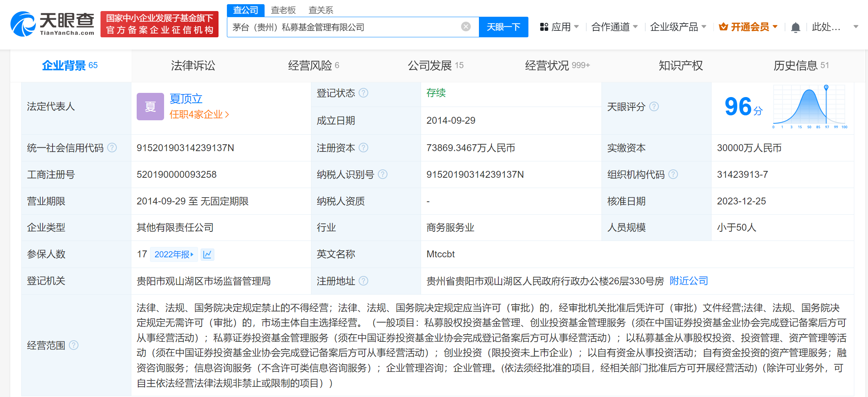This screenshot has width=868, height=397.
Task: Click the company name search field
Action: (x=343, y=27)
